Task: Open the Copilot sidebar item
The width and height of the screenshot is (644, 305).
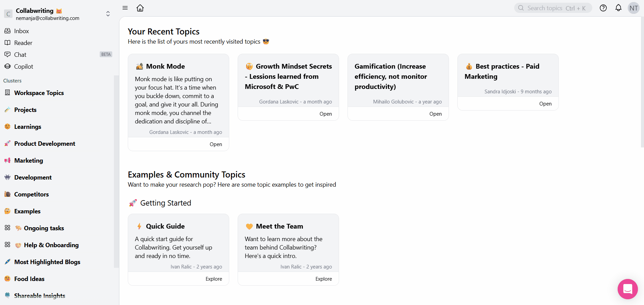Action: [24, 67]
